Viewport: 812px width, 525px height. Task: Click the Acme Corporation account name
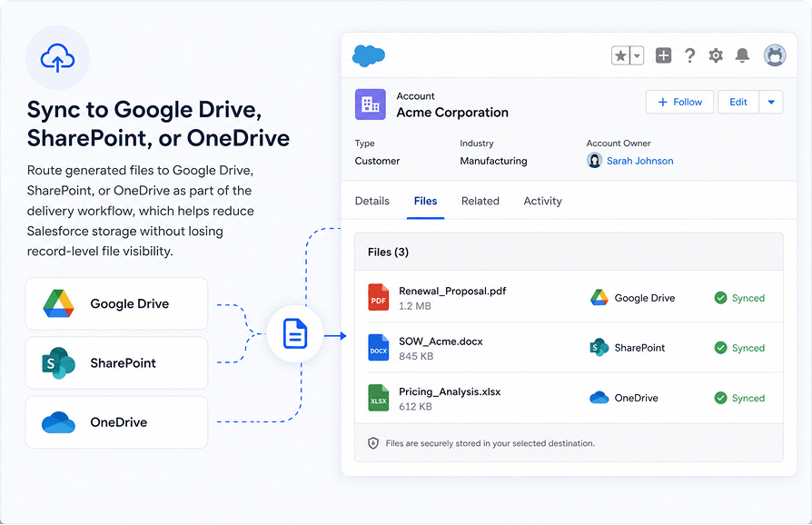(452, 113)
